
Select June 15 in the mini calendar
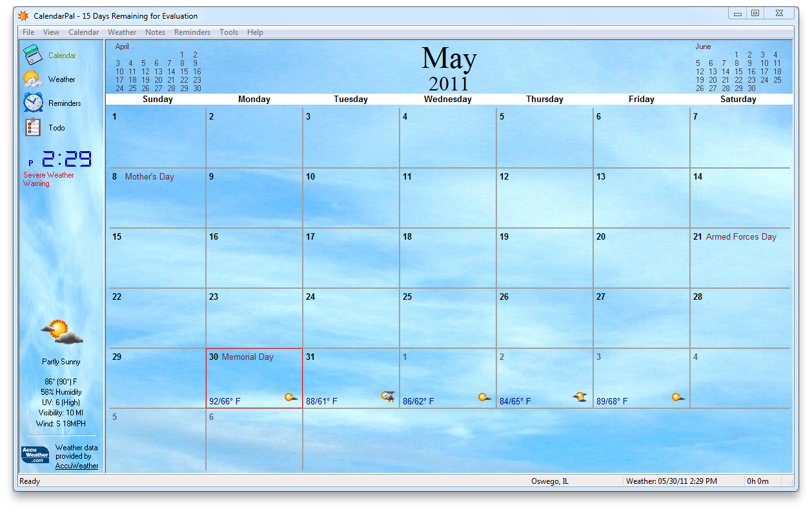point(738,71)
